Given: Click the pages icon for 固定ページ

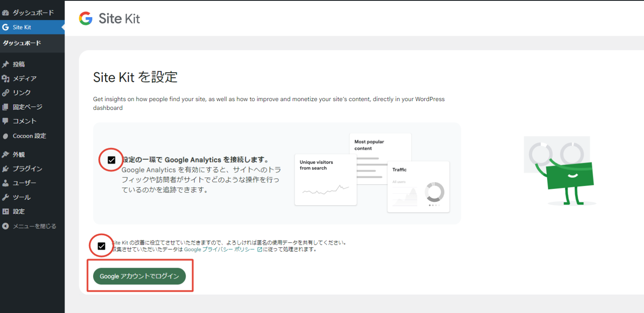Looking at the screenshot, I should [5, 107].
